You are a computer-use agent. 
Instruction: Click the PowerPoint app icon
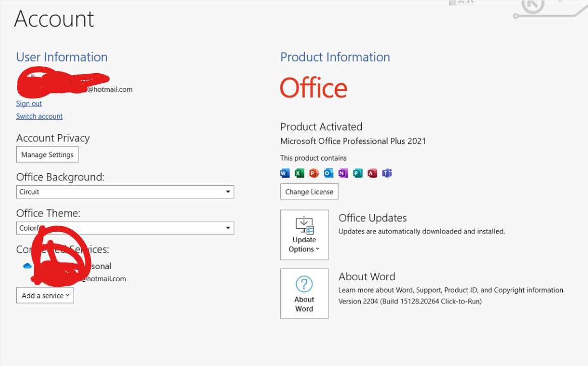[x=314, y=173]
